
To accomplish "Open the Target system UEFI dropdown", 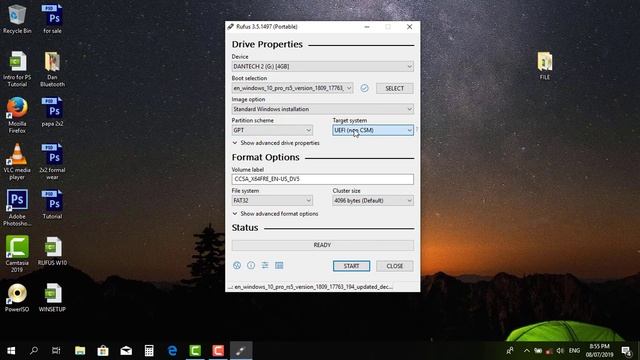I will click(373, 130).
